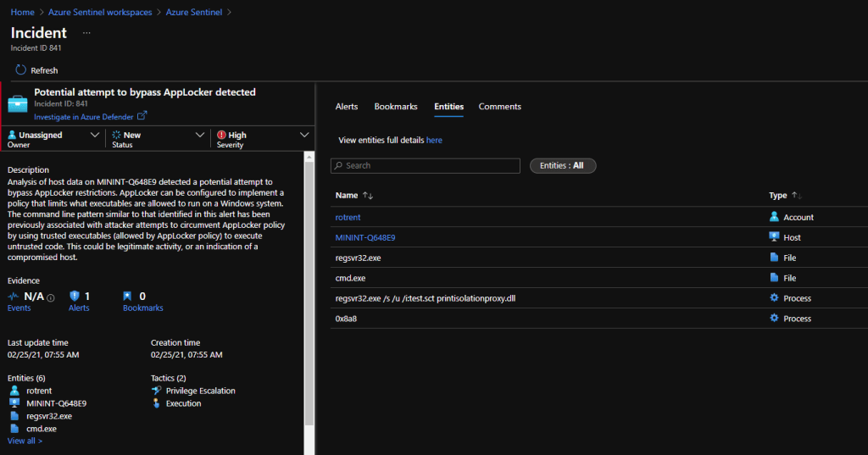Open the incident ellipsis more options

pyautogui.click(x=86, y=33)
